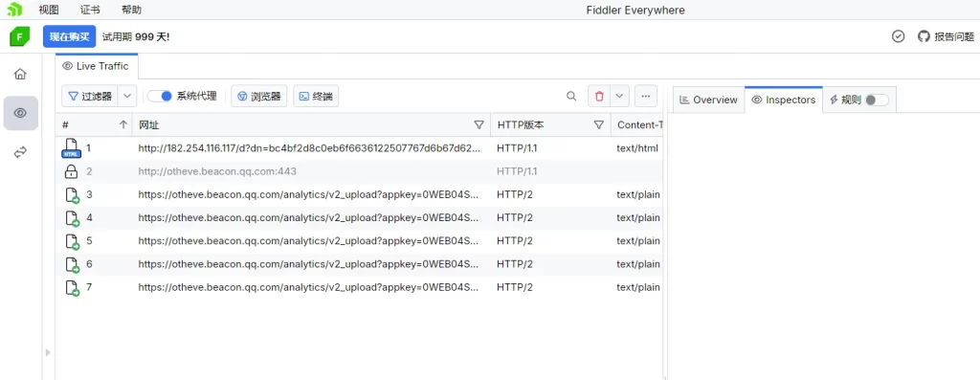Image resolution: width=980 pixels, height=380 pixels.
Task: Click the green Fiddler F logo
Action: click(20, 37)
